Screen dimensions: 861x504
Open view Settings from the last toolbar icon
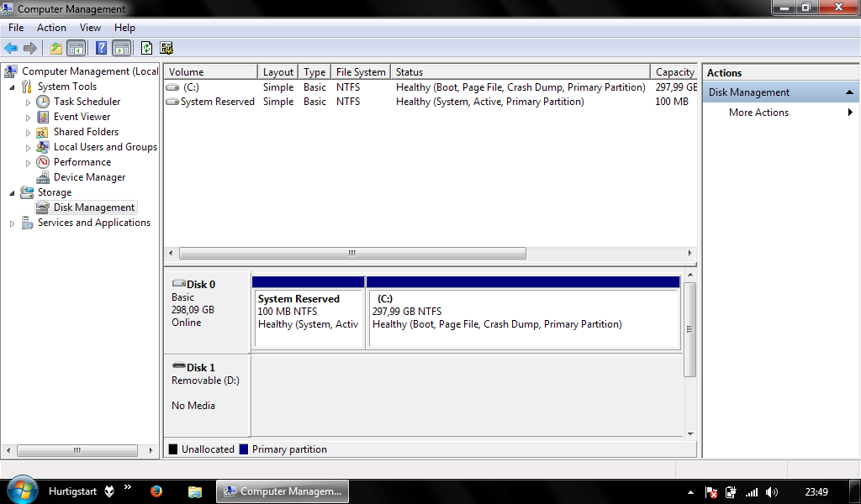[x=166, y=48]
